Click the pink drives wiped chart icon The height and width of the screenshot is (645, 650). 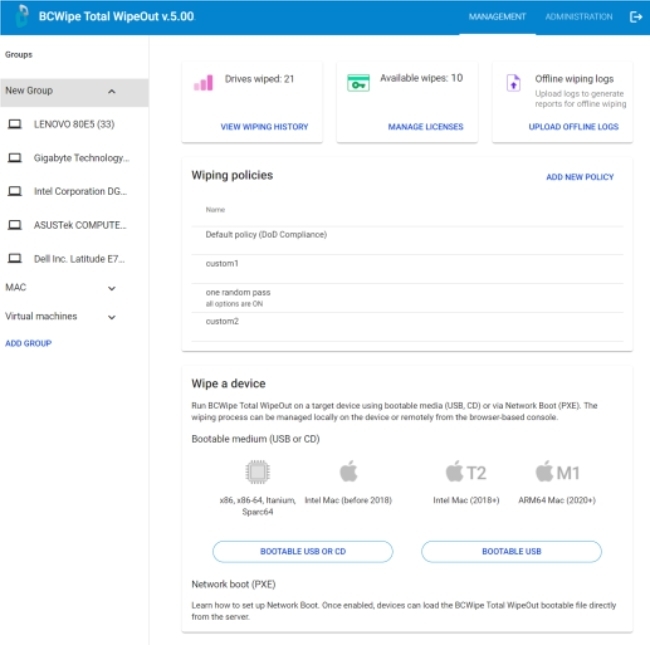203,83
